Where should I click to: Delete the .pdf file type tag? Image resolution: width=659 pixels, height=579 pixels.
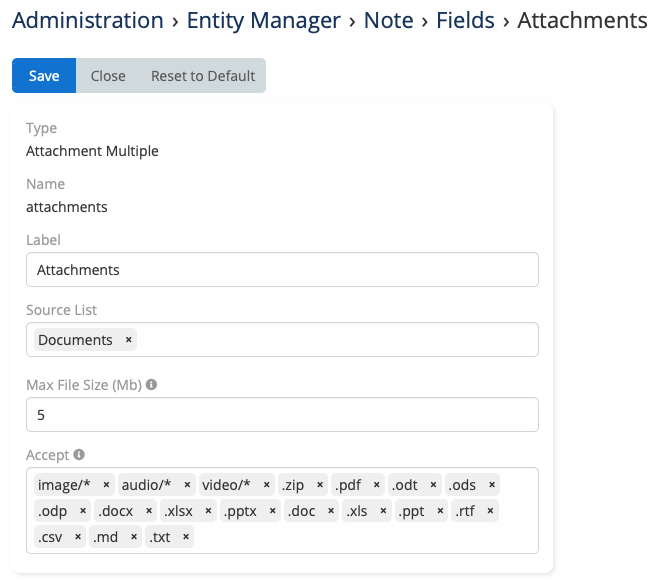click(x=377, y=485)
